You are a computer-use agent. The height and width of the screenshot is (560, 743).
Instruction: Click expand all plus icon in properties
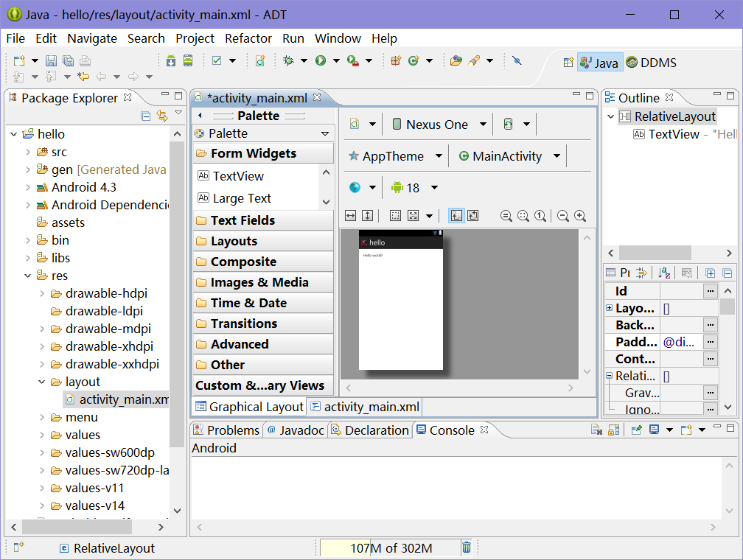[710, 273]
